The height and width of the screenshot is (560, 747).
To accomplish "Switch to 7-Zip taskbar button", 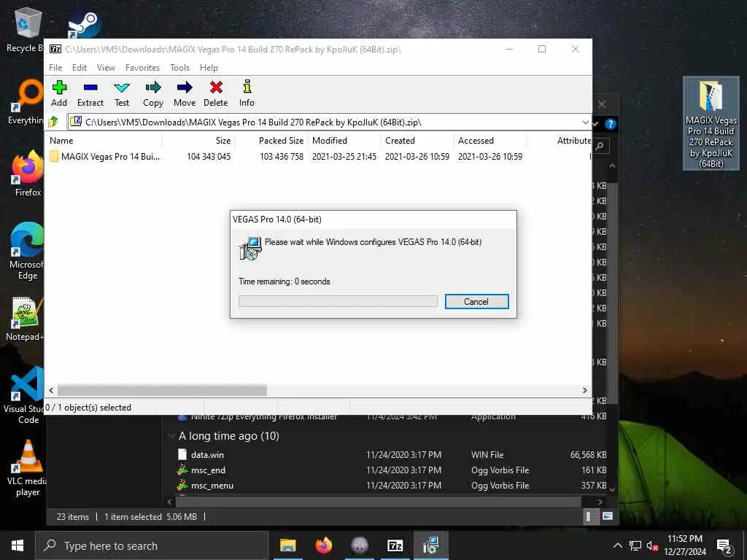I will tap(395, 545).
